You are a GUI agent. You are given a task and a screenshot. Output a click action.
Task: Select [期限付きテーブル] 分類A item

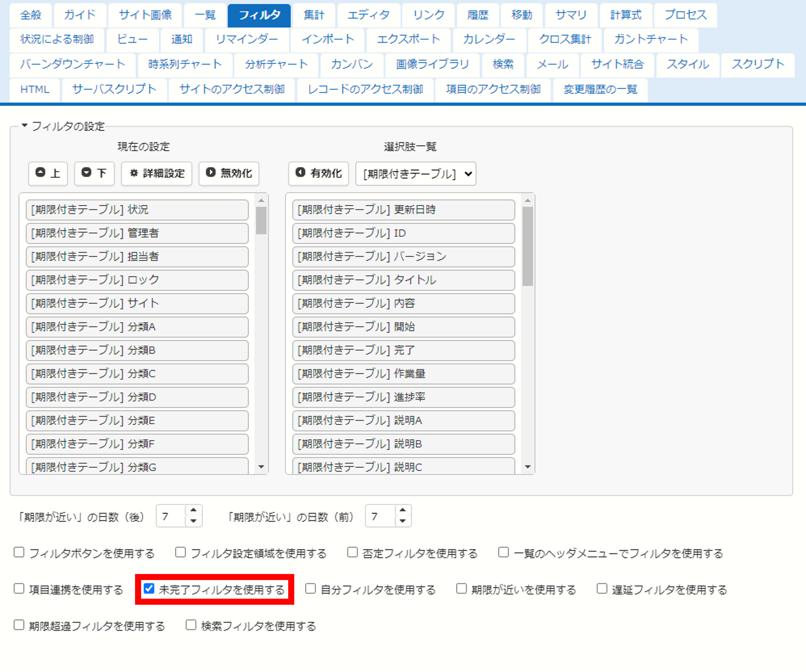click(x=137, y=327)
